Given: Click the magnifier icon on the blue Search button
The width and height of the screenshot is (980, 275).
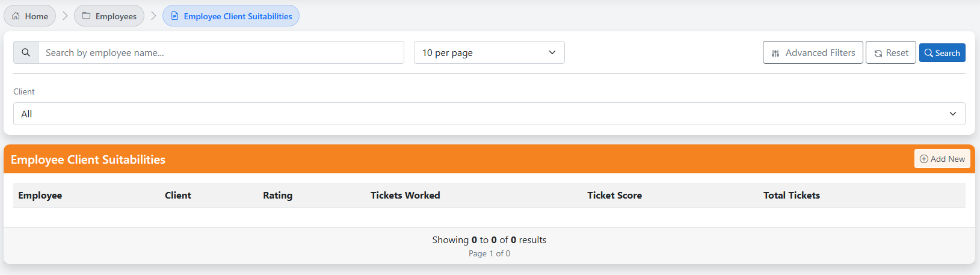Looking at the screenshot, I should pos(929,53).
